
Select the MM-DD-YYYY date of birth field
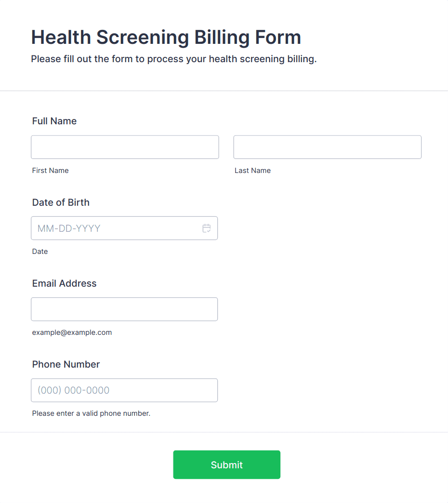(x=116, y=228)
